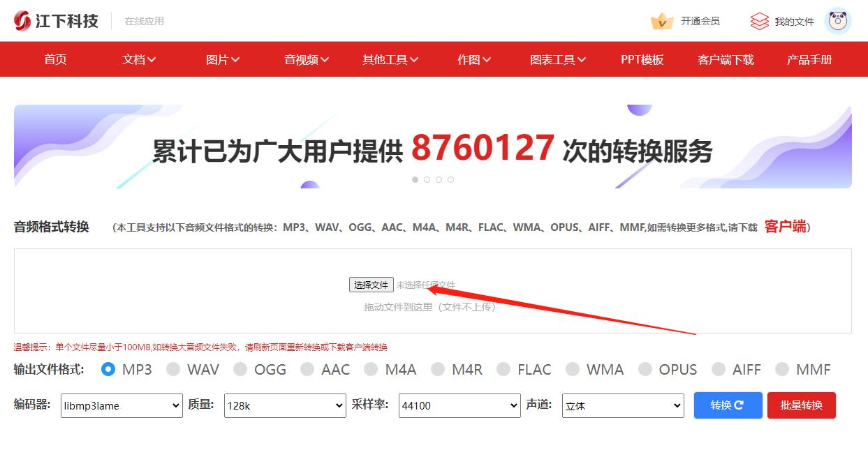The height and width of the screenshot is (450, 868).
Task: Open 我的文件 via the stacked-layers icon
Action: 758,20
